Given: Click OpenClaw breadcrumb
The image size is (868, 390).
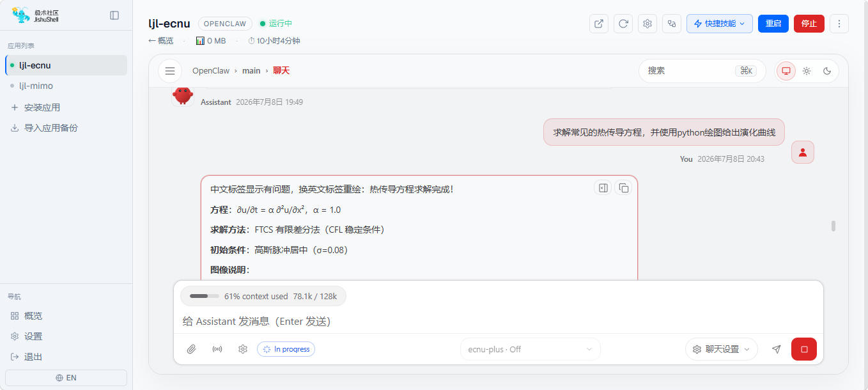Looking at the screenshot, I should (x=211, y=71).
